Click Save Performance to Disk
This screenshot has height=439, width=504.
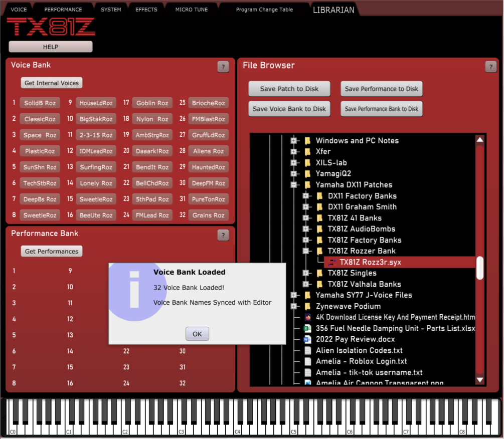(381, 89)
